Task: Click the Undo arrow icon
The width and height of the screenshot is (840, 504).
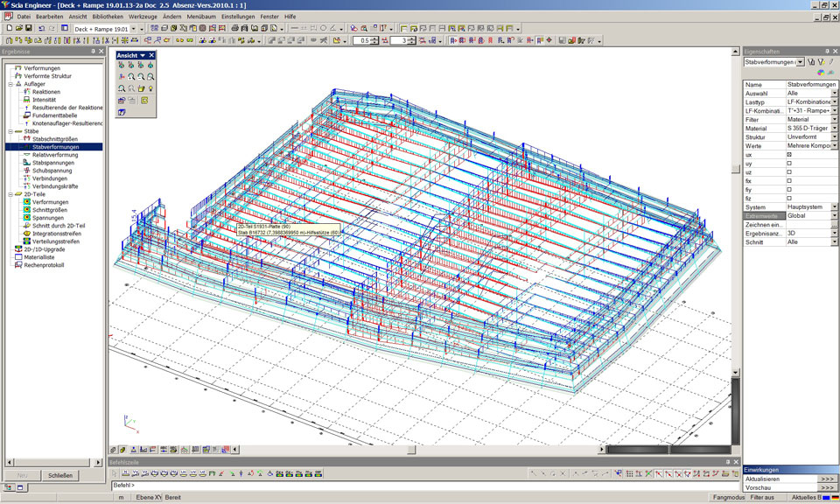Action: tap(42, 28)
